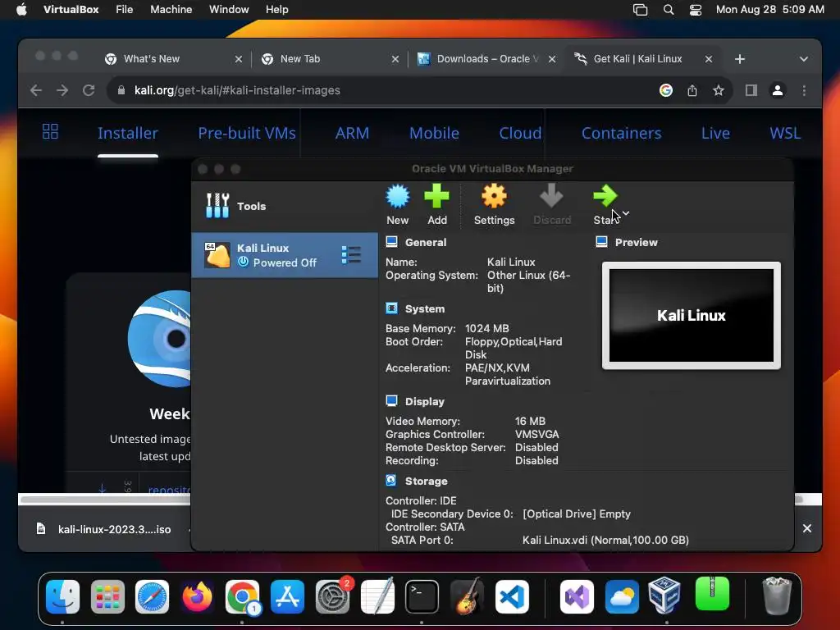Open Control Center in menu bar
The width and height of the screenshot is (840, 630).
696,10
